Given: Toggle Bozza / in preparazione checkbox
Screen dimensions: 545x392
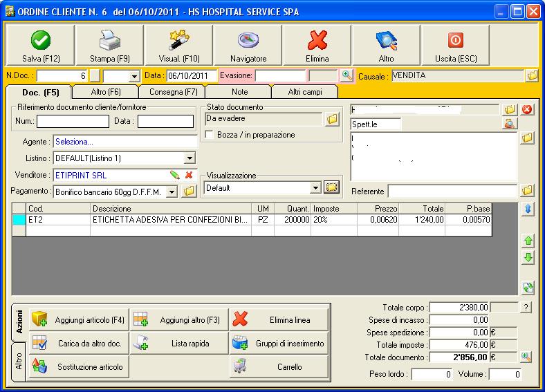Looking at the screenshot, I should 210,135.
